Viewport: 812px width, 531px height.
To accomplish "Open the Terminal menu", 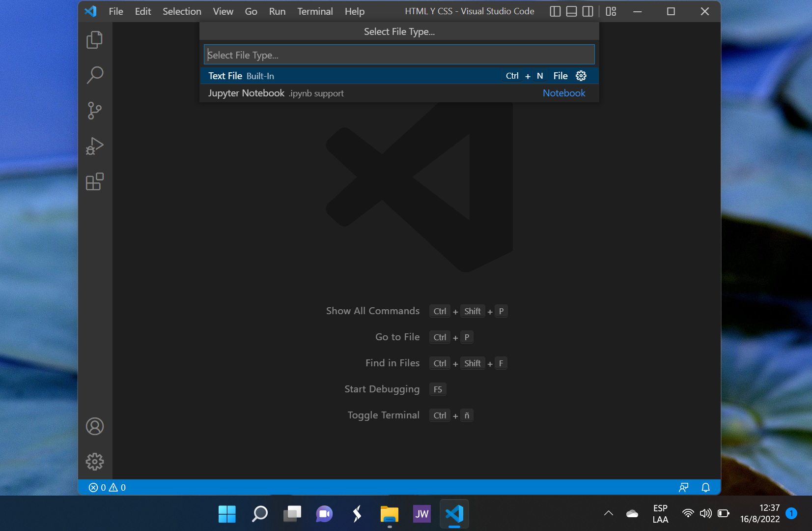I will (x=315, y=11).
